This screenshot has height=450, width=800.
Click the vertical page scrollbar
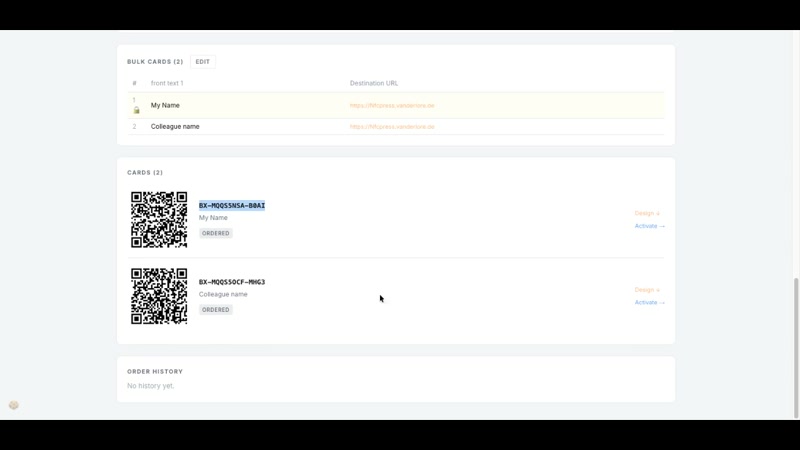coord(796,348)
